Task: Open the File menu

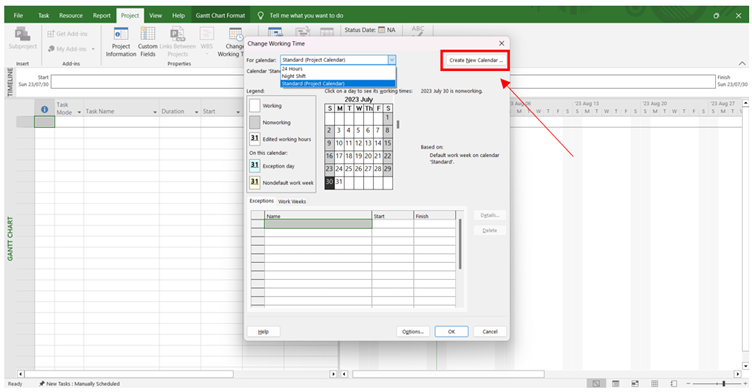Action: [x=18, y=15]
